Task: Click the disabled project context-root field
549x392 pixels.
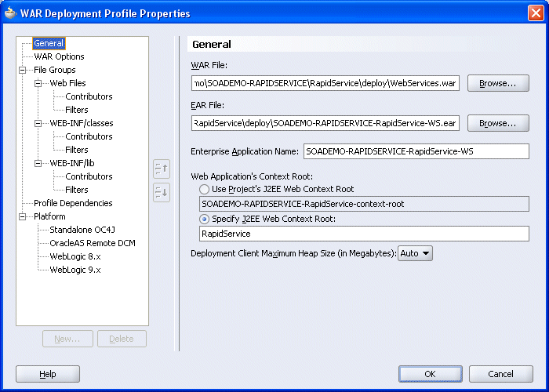Action: 364,204
